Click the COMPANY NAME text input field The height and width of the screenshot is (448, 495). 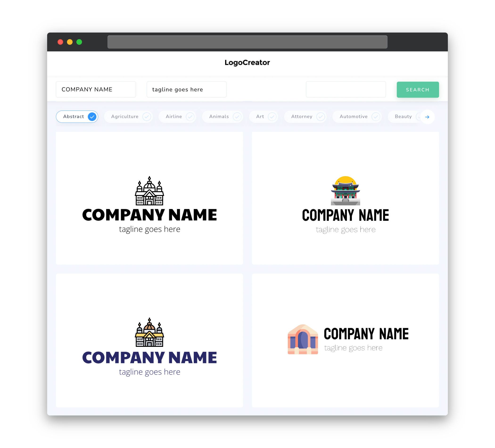click(x=96, y=89)
